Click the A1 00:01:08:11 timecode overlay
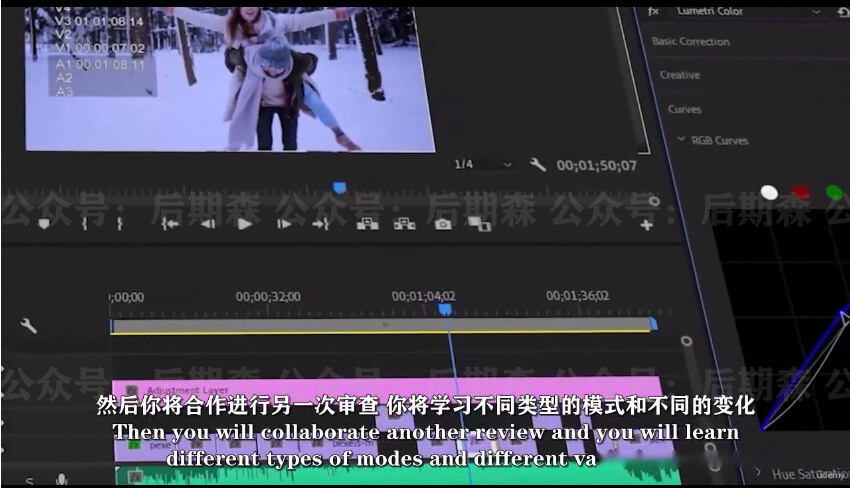This screenshot has width=850, height=488. (x=101, y=65)
